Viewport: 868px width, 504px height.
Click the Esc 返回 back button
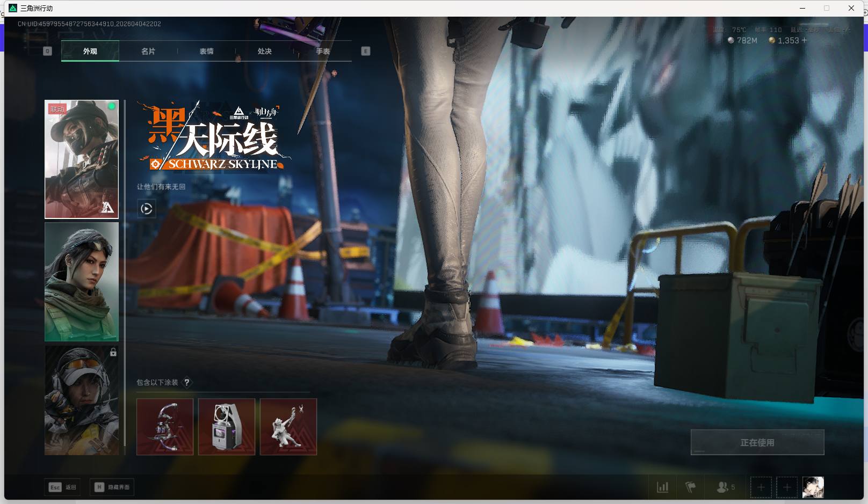pos(63,487)
